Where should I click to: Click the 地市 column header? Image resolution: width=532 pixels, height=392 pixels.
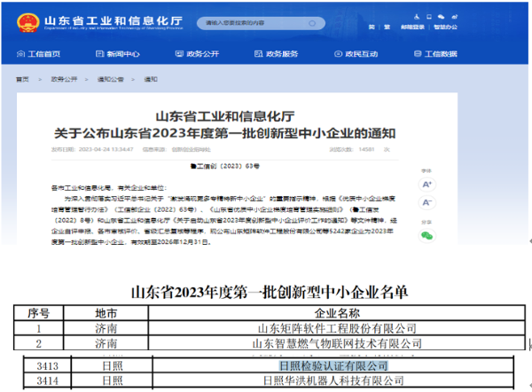pos(106,313)
